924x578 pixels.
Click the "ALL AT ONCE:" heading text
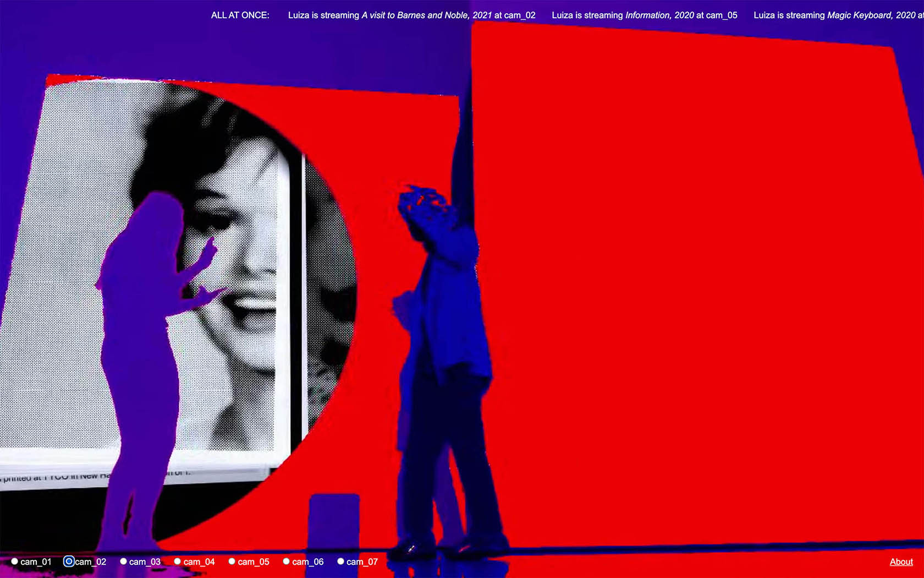[240, 15]
